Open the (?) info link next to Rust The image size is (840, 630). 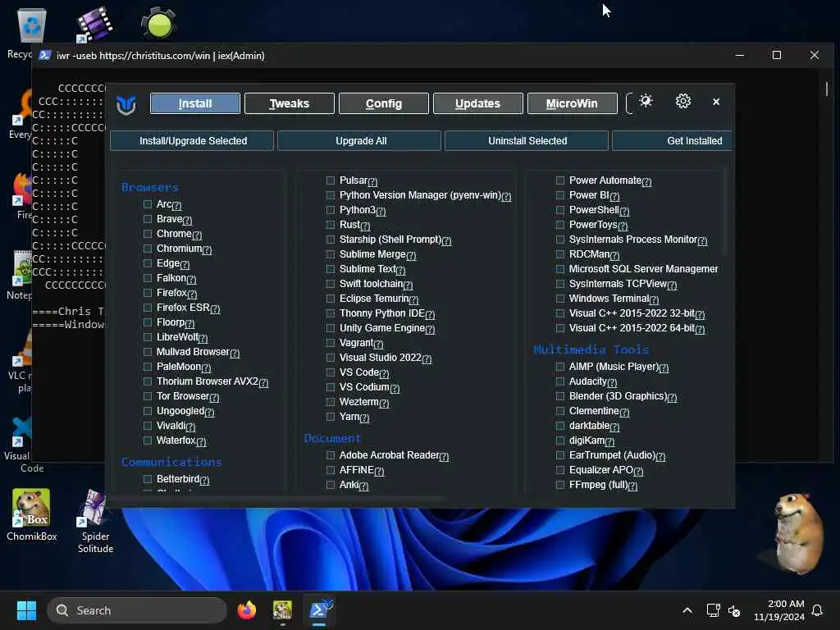[x=365, y=226]
